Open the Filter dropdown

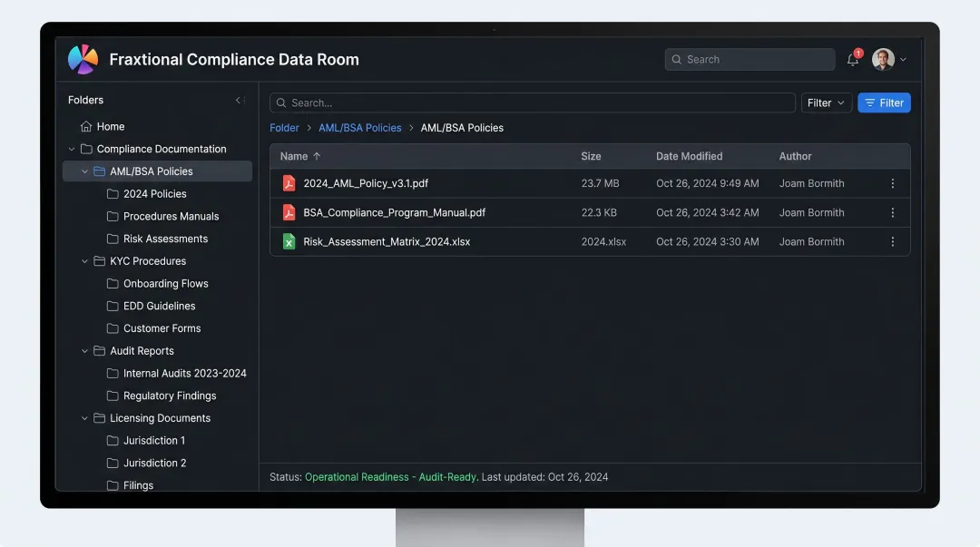click(827, 103)
